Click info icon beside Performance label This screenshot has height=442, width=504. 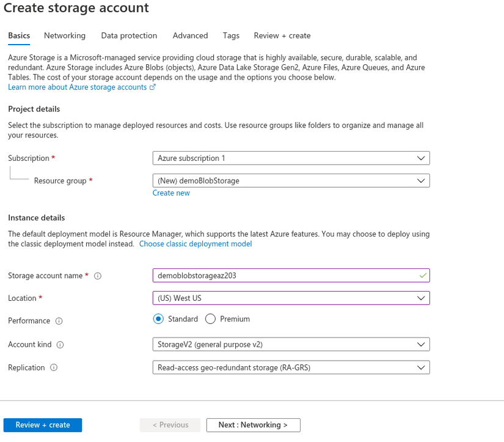tap(59, 320)
